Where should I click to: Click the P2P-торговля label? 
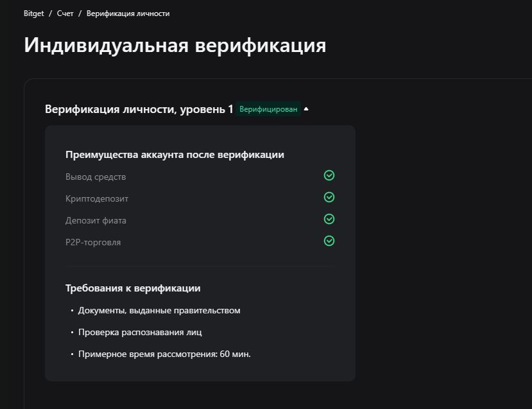[x=93, y=242]
